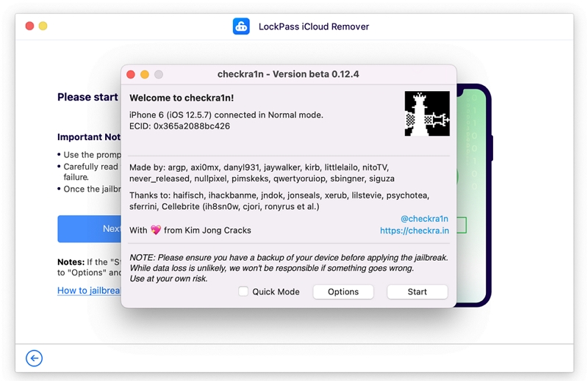The height and width of the screenshot is (381, 588).
Task: Click the Thanks to: haifisch credits line
Action: tap(279, 201)
